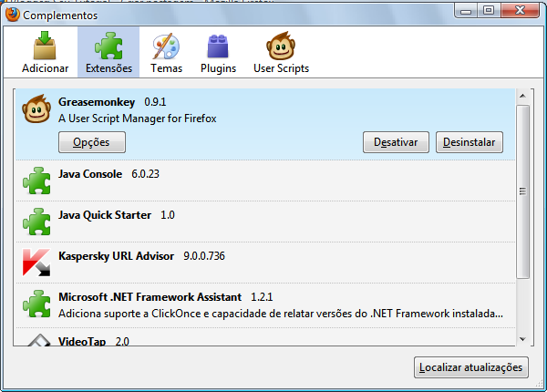Click Greasemonkey version 0.9.1 text

point(155,102)
